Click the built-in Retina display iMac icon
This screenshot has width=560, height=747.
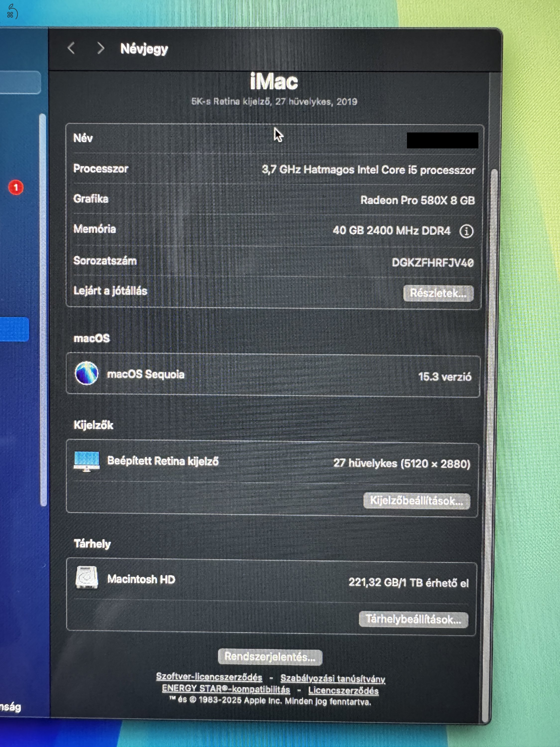86,461
